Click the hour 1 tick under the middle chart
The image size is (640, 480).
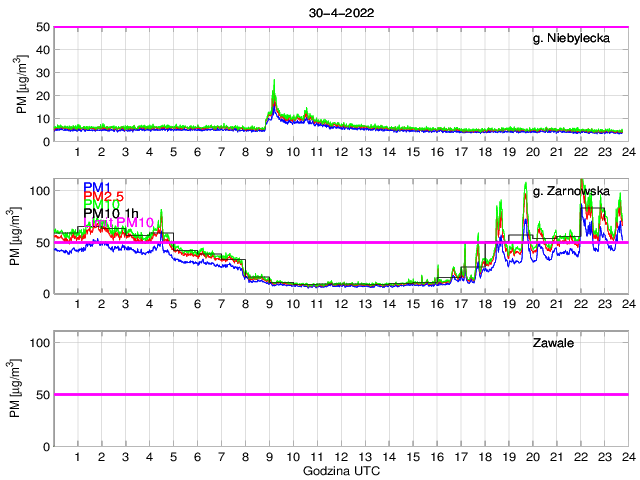click(77, 305)
